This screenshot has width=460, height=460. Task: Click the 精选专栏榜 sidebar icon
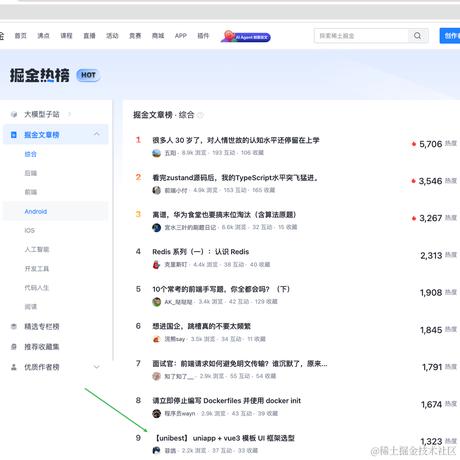14,326
